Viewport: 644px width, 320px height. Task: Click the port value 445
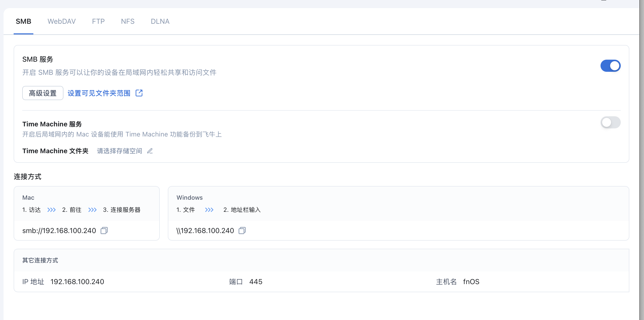(256, 282)
